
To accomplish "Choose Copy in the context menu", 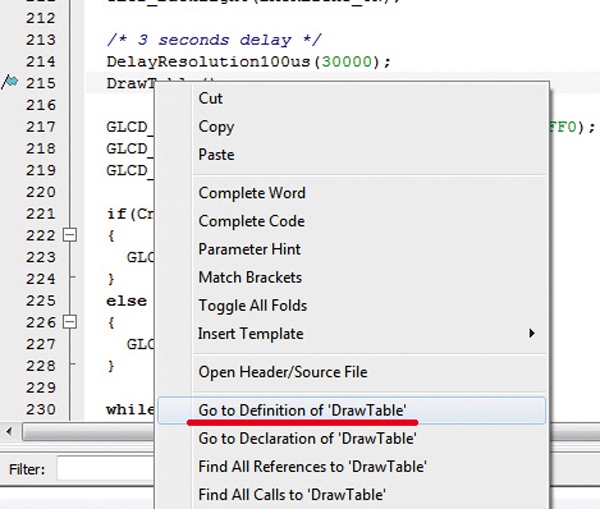I will click(x=216, y=126).
